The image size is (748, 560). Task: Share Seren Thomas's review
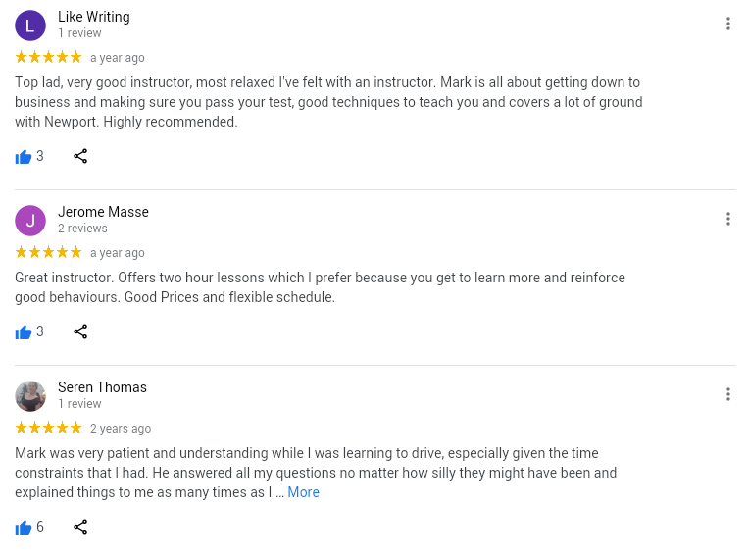click(x=80, y=527)
